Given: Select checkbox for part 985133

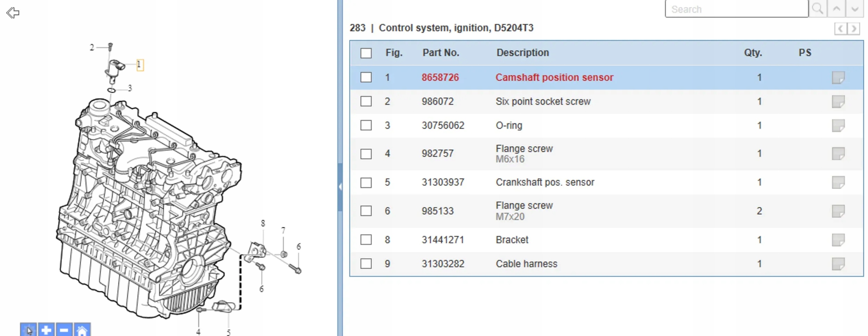Looking at the screenshot, I should (366, 211).
